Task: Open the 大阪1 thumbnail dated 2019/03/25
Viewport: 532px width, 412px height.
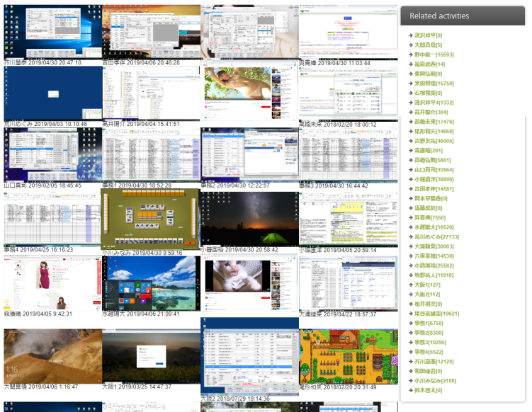Action: (151, 355)
